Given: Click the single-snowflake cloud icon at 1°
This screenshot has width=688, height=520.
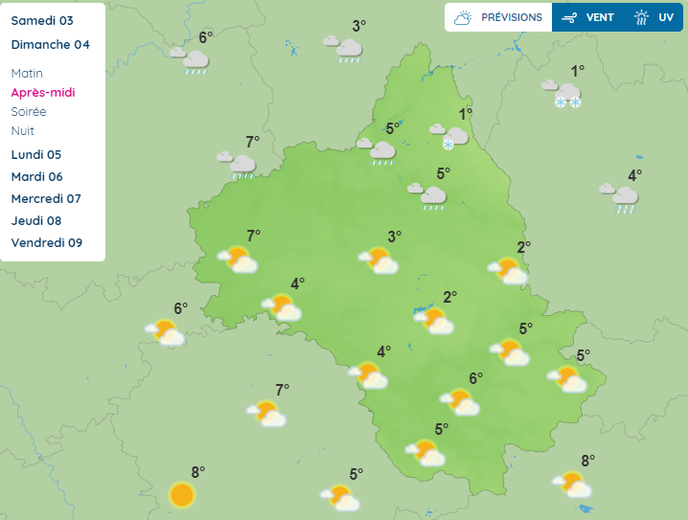Looking at the screenshot, I should click(449, 136).
